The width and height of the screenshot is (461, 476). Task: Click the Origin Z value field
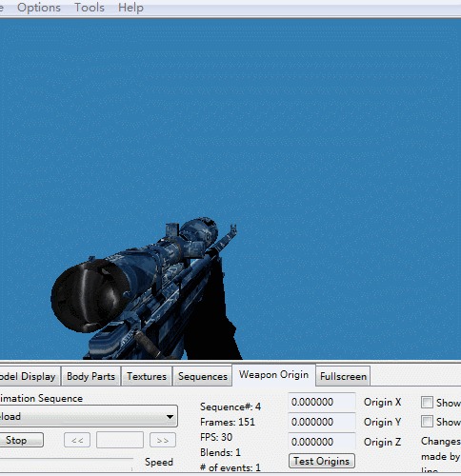point(322,442)
